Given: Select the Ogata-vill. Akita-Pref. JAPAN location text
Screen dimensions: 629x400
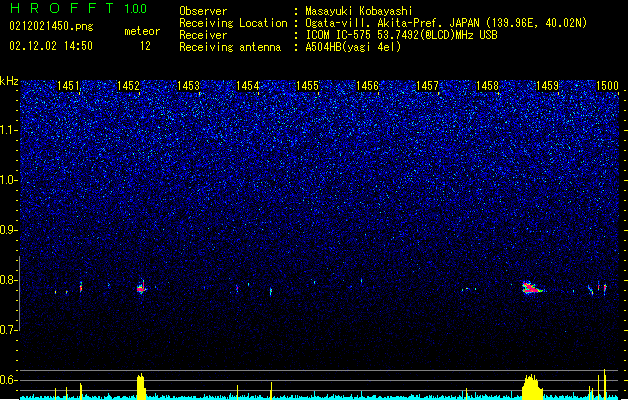Looking at the screenshot, I should click(446, 23).
